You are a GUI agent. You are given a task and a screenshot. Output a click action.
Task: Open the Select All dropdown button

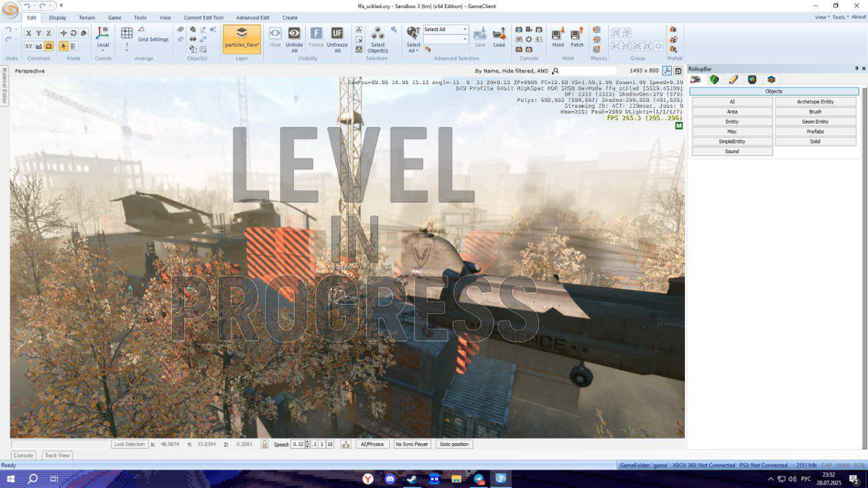click(413, 39)
